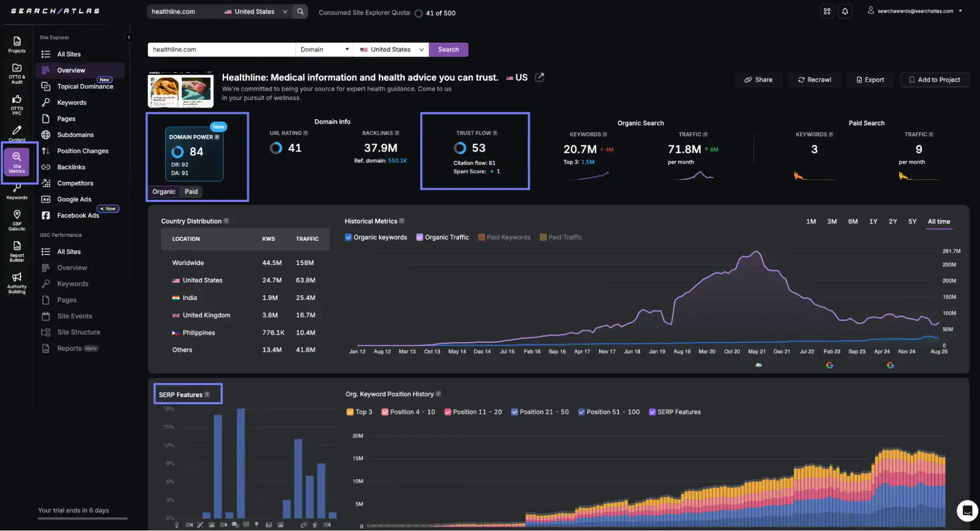Open external link icon beside US

[539, 77]
